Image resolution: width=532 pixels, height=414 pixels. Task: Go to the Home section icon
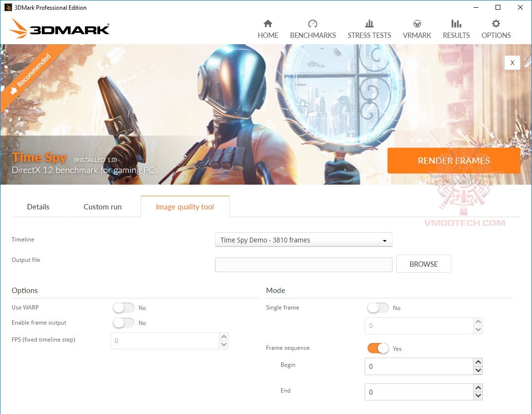(x=267, y=23)
